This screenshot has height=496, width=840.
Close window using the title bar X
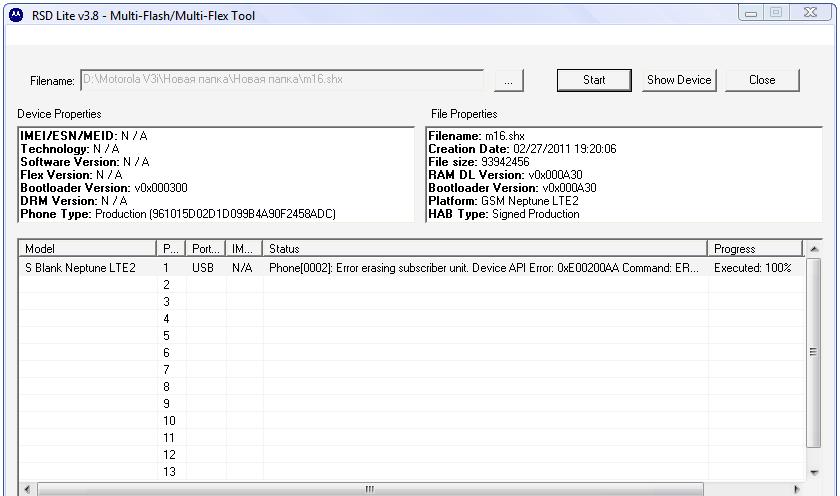tap(811, 13)
